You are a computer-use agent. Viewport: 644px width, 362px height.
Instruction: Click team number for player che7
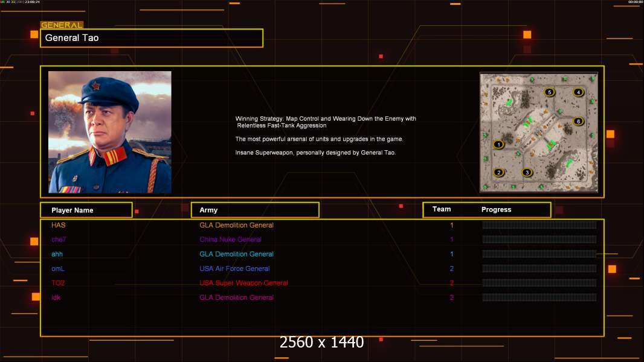pos(452,240)
